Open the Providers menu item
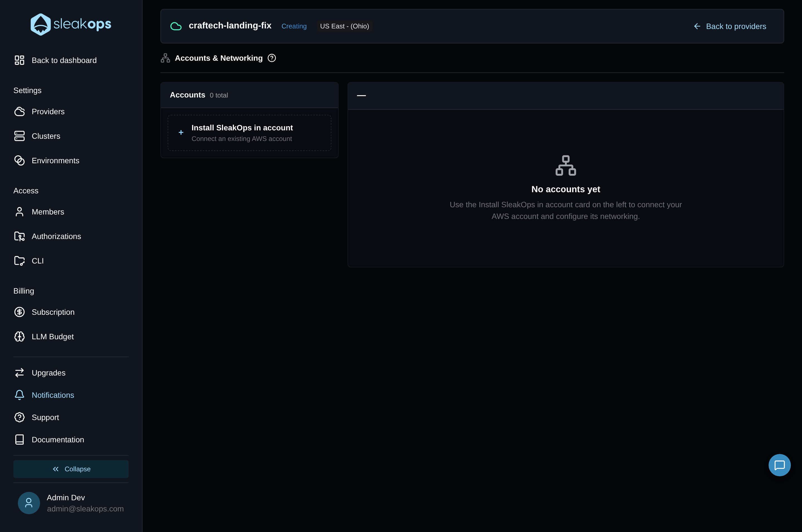This screenshot has height=532, width=802. (71, 112)
